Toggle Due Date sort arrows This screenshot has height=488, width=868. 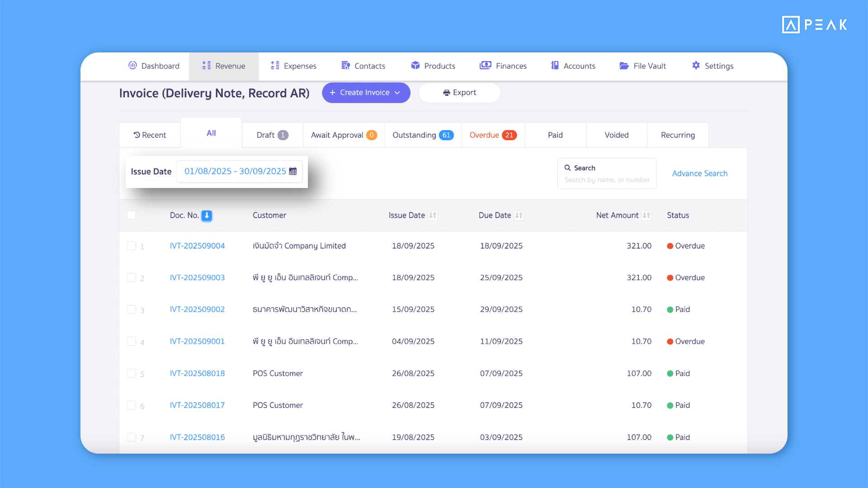click(x=519, y=216)
